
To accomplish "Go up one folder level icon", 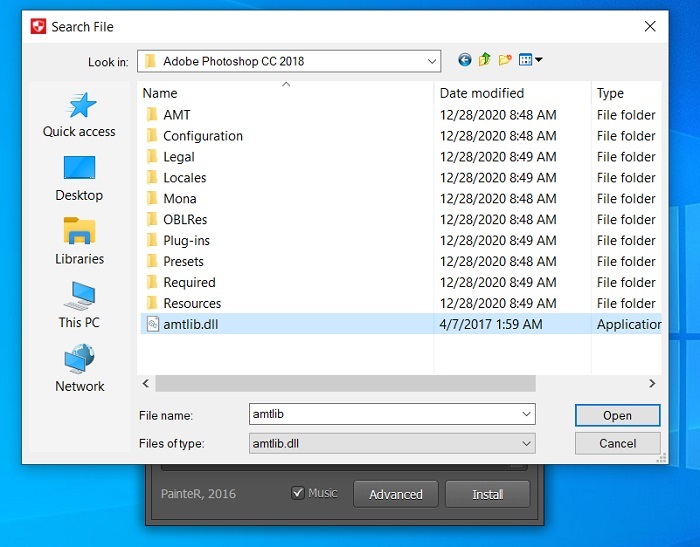I will (x=484, y=59).
